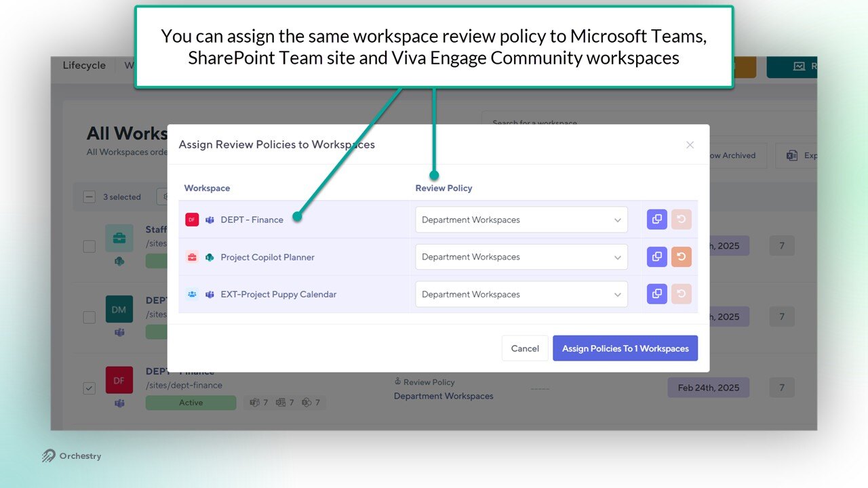Click the Teams icon beside EXT-Project Puppy Calendar

coord(210,294)
